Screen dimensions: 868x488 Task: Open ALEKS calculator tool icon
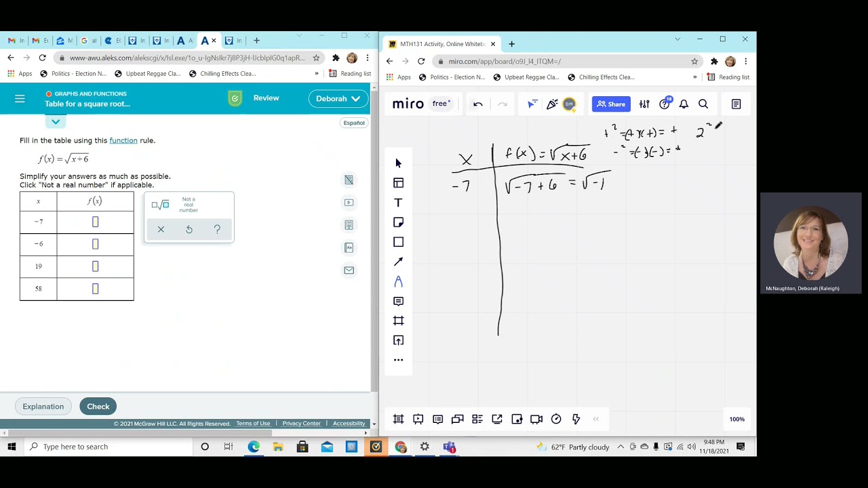349,180
